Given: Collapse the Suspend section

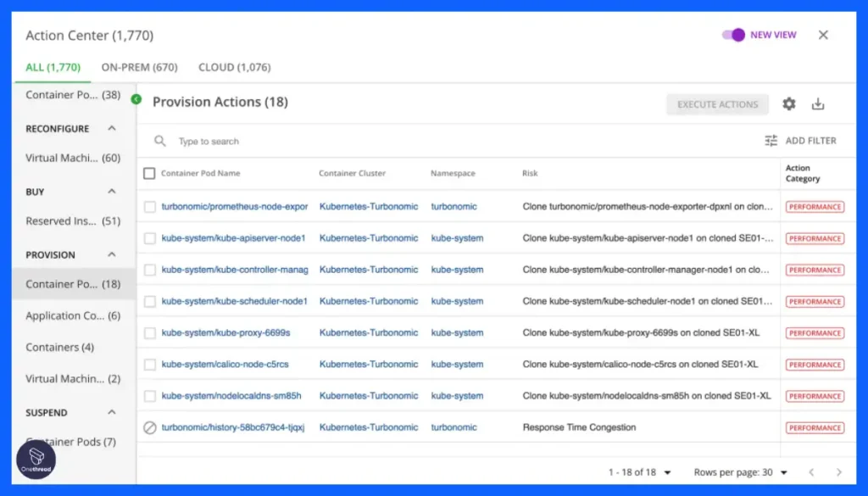Looking at the screenshot, I should [112, 412].
